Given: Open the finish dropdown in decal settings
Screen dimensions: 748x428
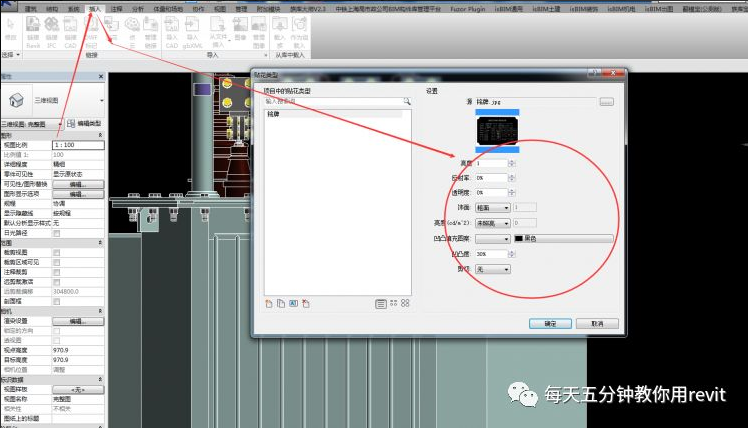Looking at the screenshot, I should coord(492,207).
